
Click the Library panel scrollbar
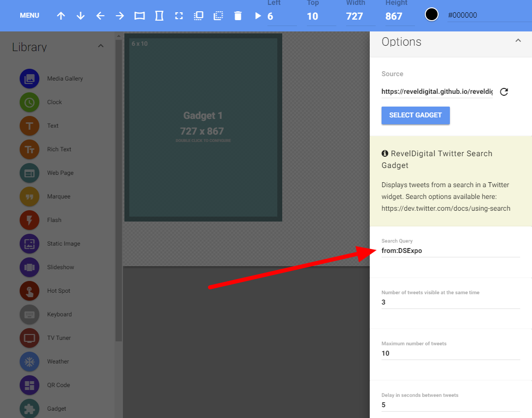(118, 190)
